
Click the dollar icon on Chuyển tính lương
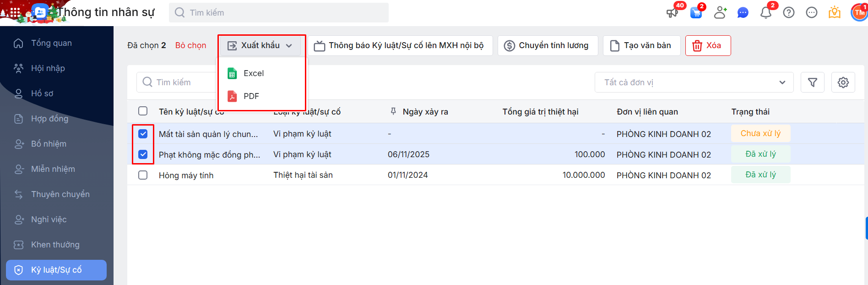(509, 46)
